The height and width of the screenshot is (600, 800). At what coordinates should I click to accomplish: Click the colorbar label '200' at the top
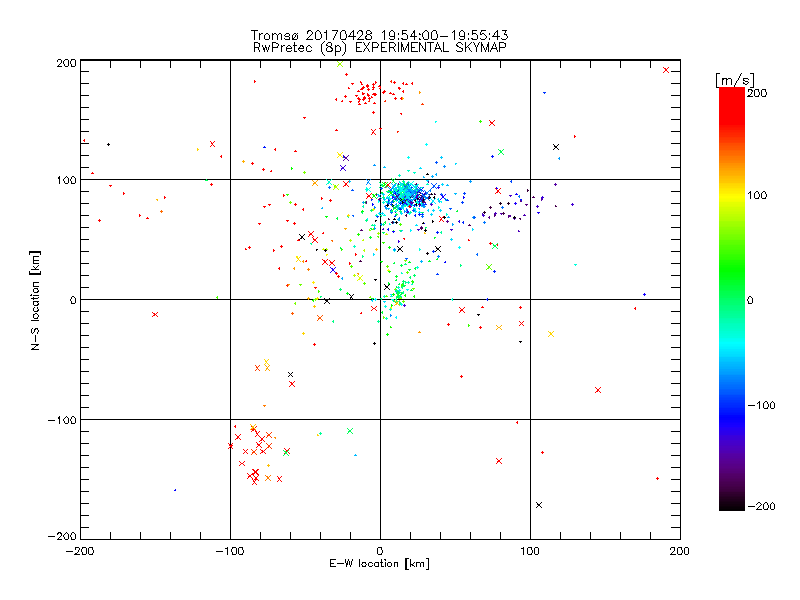tap(757, 93)
